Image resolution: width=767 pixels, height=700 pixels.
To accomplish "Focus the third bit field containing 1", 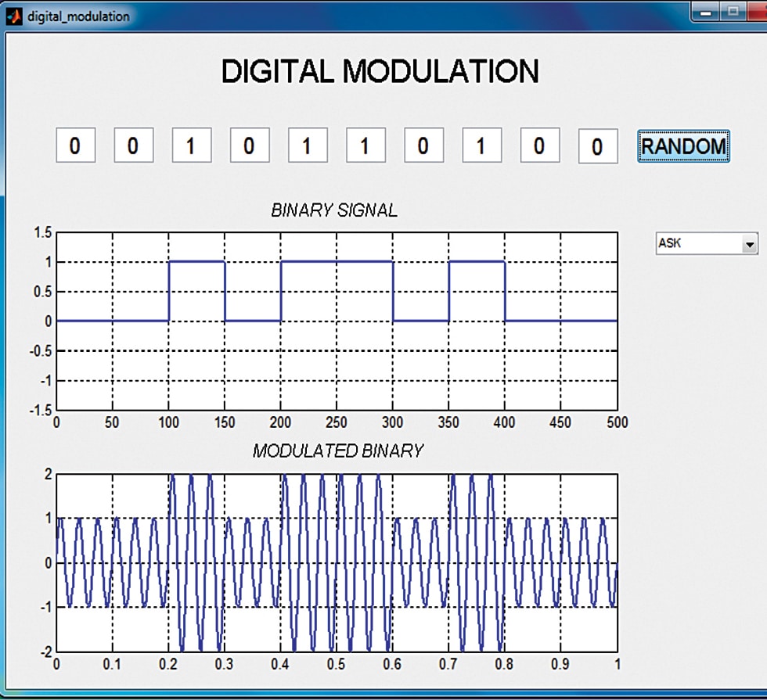I will (x=191, y=146).
